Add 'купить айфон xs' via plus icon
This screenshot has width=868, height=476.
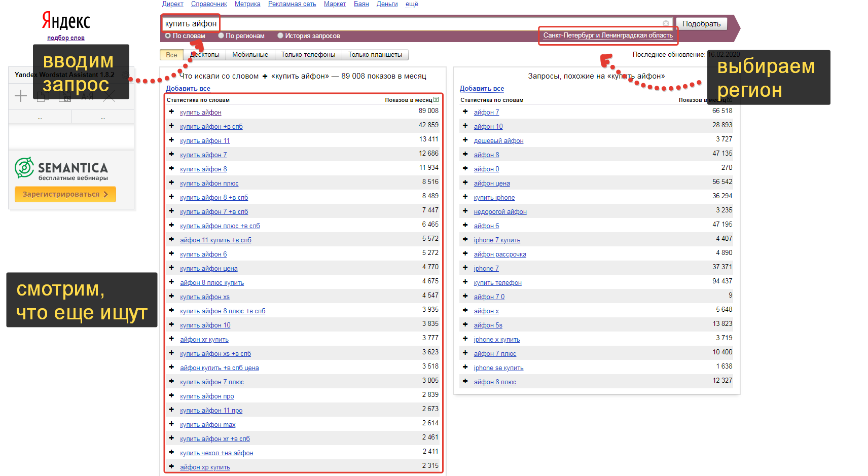[x=171, y=296]
